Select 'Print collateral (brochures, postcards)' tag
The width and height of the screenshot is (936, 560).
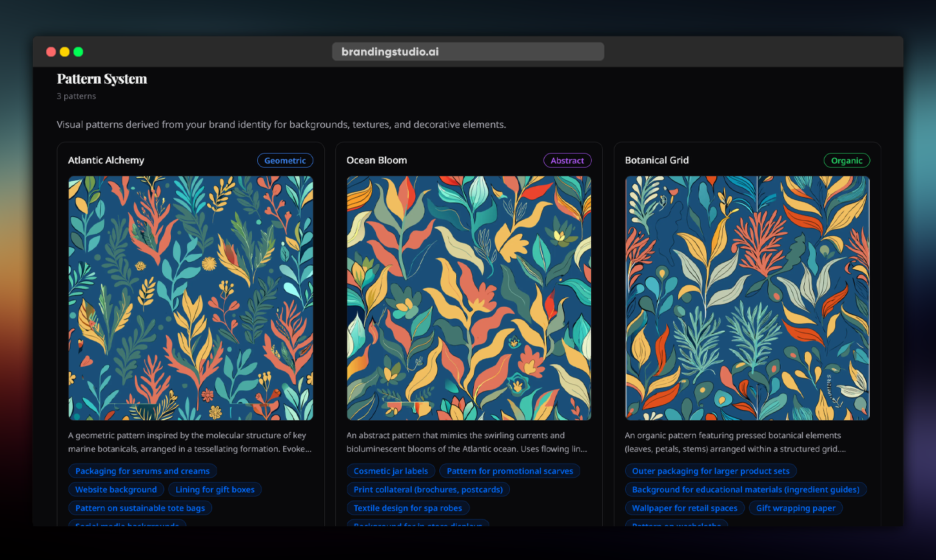click(x=428, y=489)
